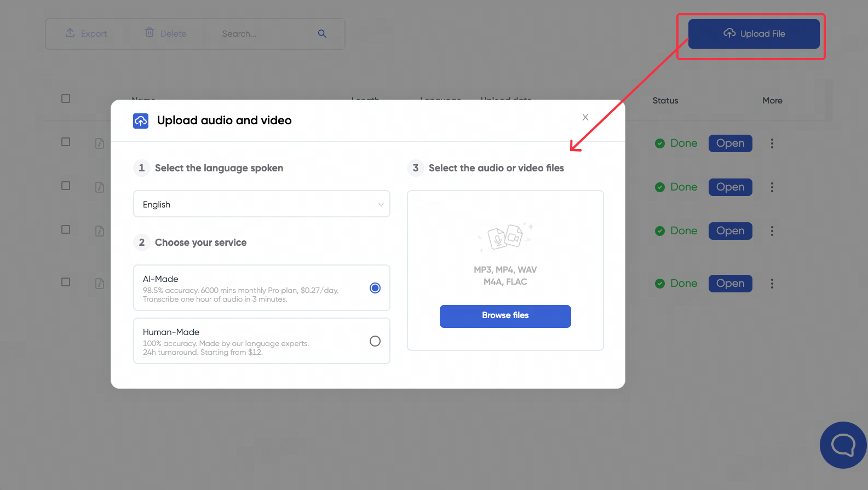Select the AI-Made radio button
The height and width of the screenshot is (490, 868).
tap(375, 288)
